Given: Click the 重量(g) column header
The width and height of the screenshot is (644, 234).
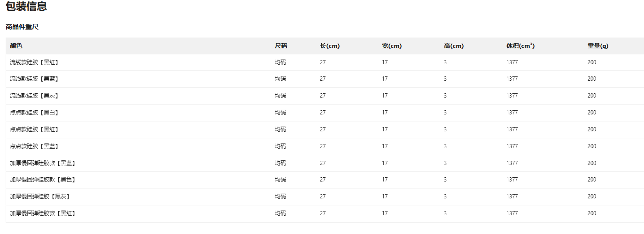Looking at the screenshot, I should click(x=597, y=46).
